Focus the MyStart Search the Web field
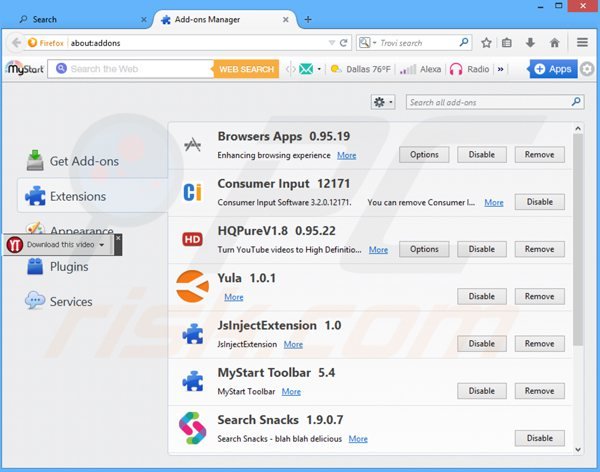600x472 pixels. pos(131,69)
